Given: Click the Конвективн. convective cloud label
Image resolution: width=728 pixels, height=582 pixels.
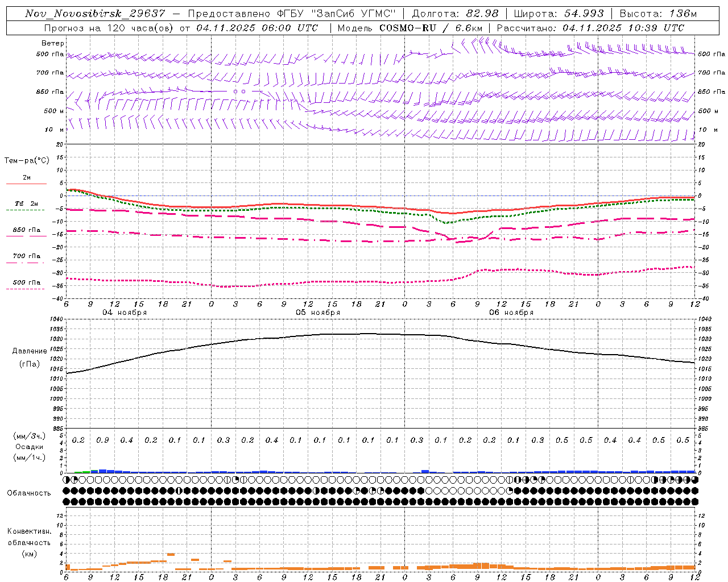Looking at the screenshot, I should point(29,531).
